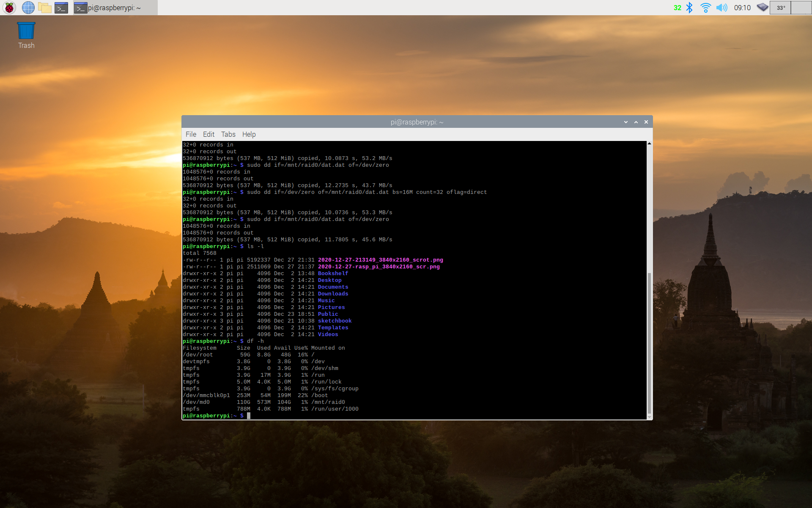Click the /mnt/raid0 mount point text

coord(328,402)
